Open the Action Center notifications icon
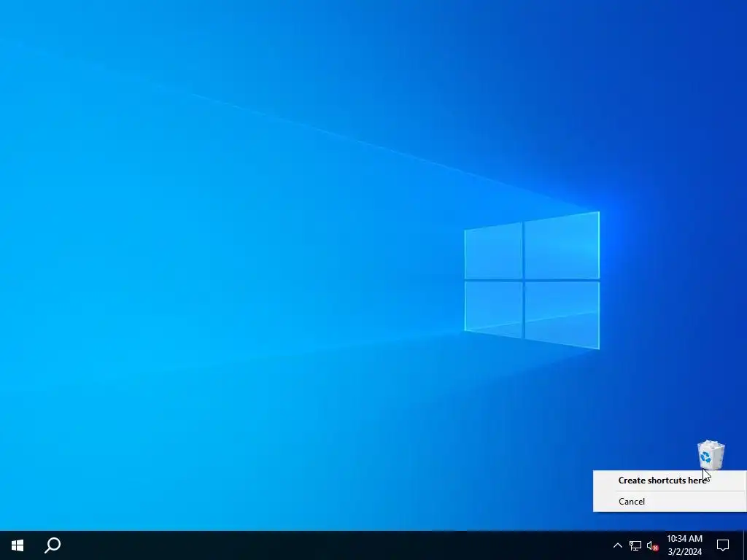The image size is (747, 560). pyautogui.click(x=723, y=545)
